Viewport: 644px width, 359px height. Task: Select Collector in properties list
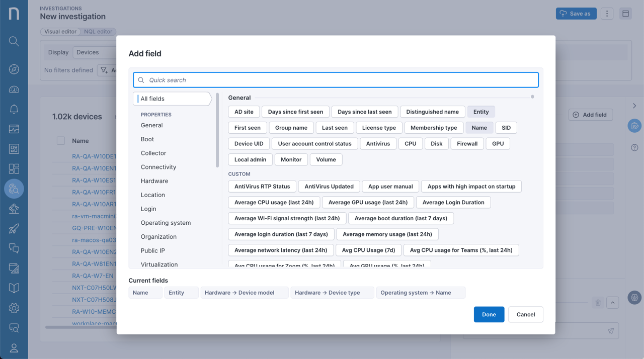[153, 153]
